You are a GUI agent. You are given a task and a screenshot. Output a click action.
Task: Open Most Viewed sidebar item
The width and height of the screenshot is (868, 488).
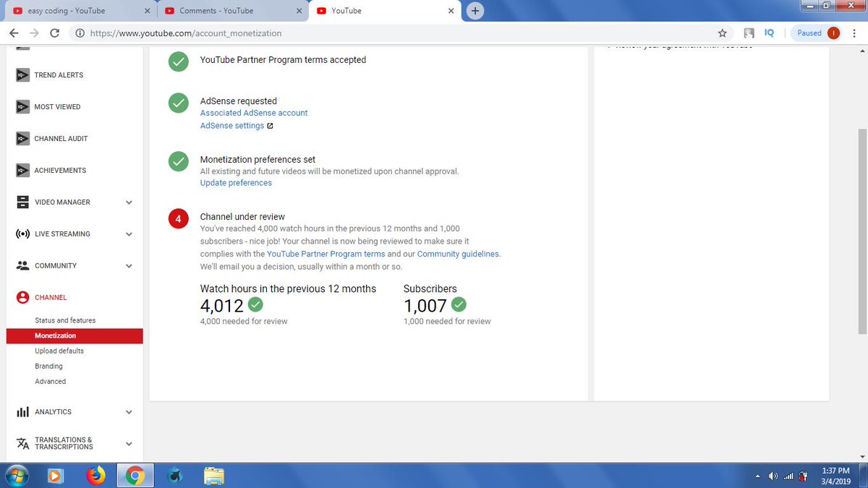point(57,107)
